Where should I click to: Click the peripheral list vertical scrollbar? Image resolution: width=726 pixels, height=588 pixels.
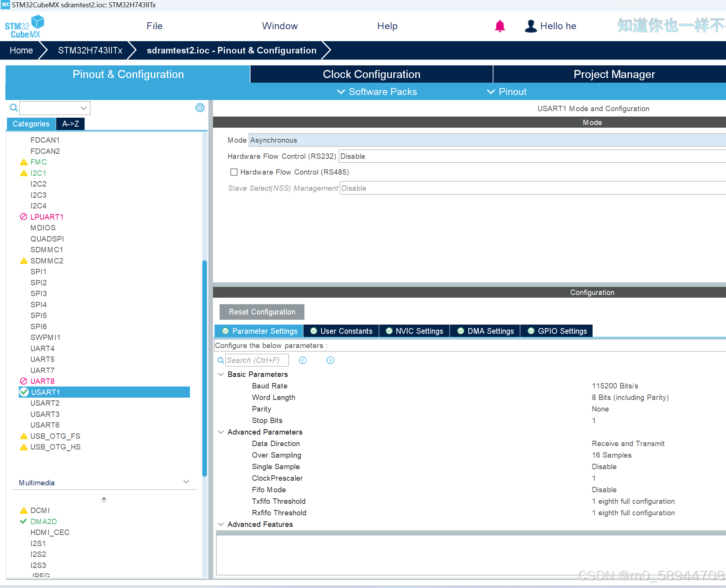tap(205, 368)
